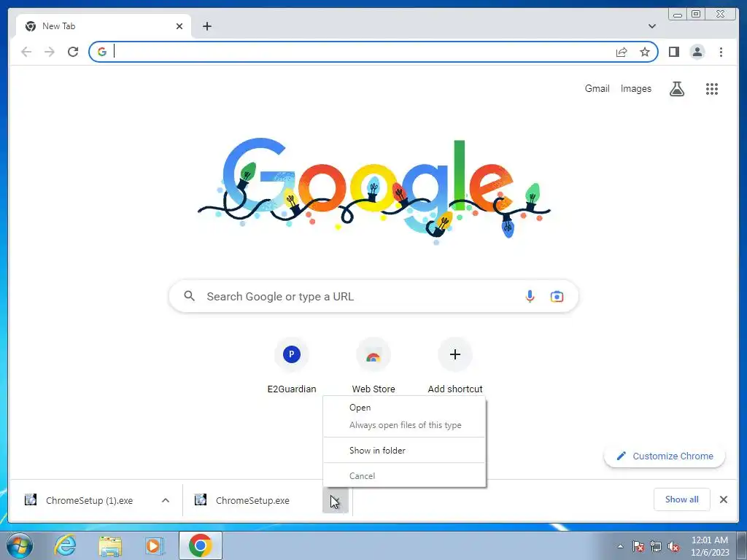
Task: Open the Web Store shortcut
Action: (373, 365)
